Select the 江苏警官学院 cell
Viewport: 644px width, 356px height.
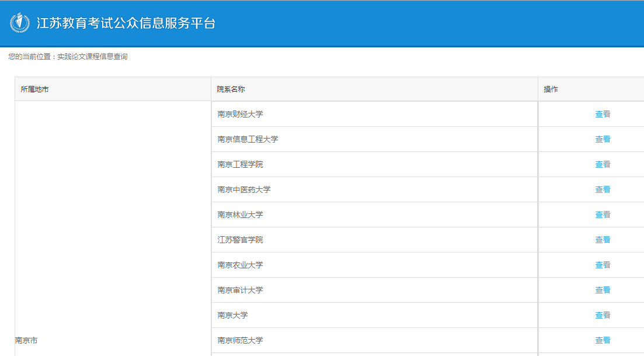click(x=375, y=240)
